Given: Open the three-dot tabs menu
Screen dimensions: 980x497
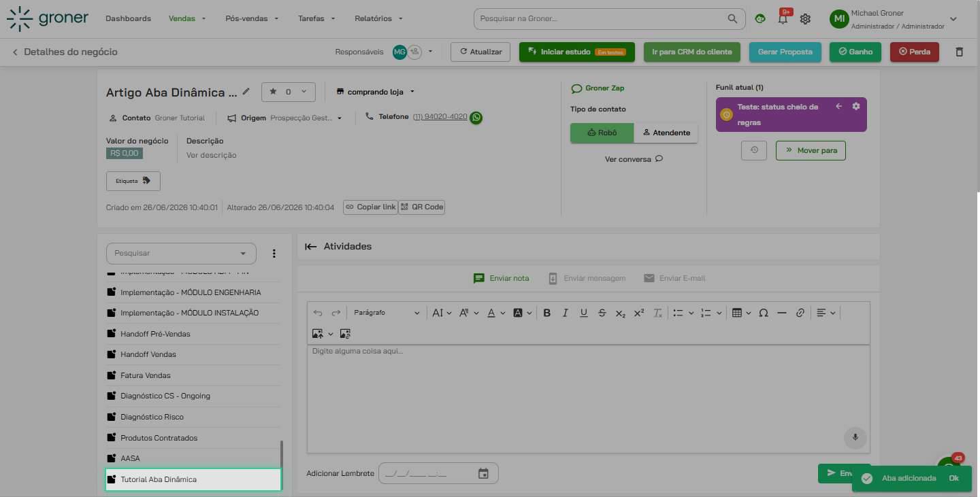Looking at the screenshot, I should 274,254.
